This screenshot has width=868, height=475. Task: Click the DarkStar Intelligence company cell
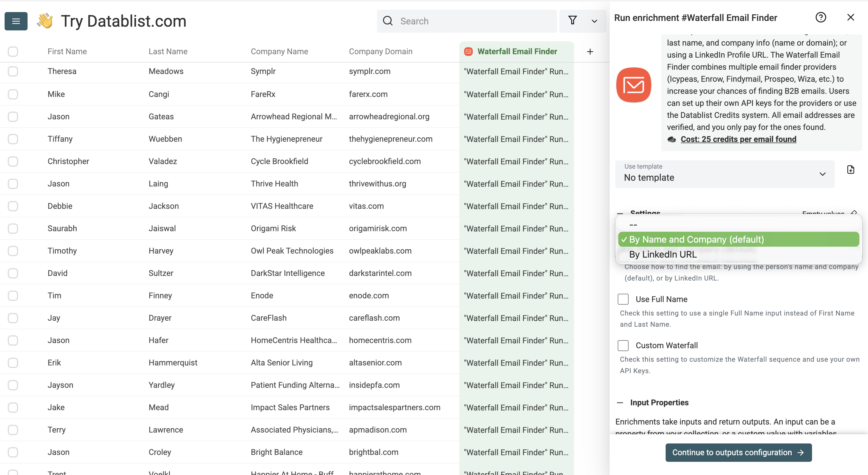point(287,273)
